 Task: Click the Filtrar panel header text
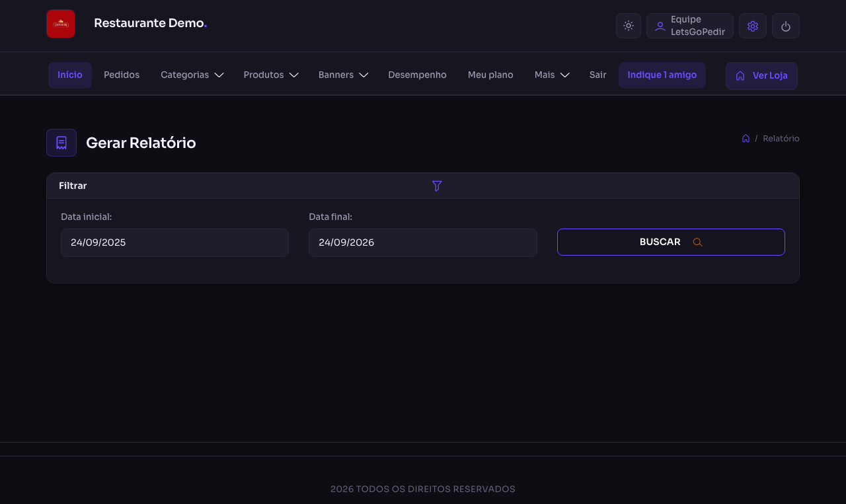tap(73, 186)
